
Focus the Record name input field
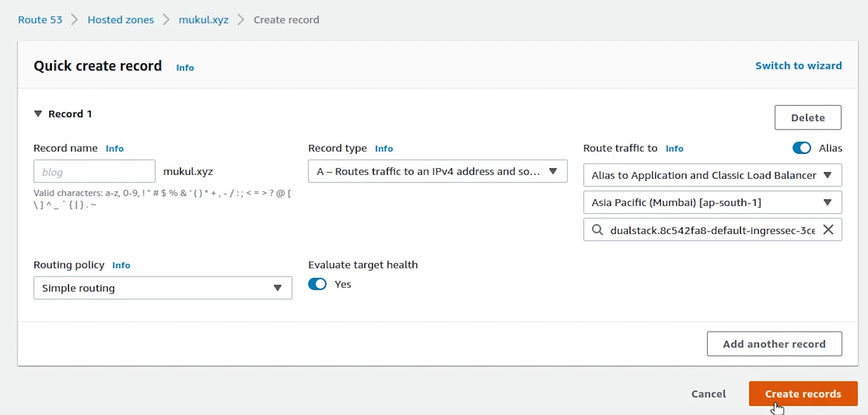click(94, 172)
